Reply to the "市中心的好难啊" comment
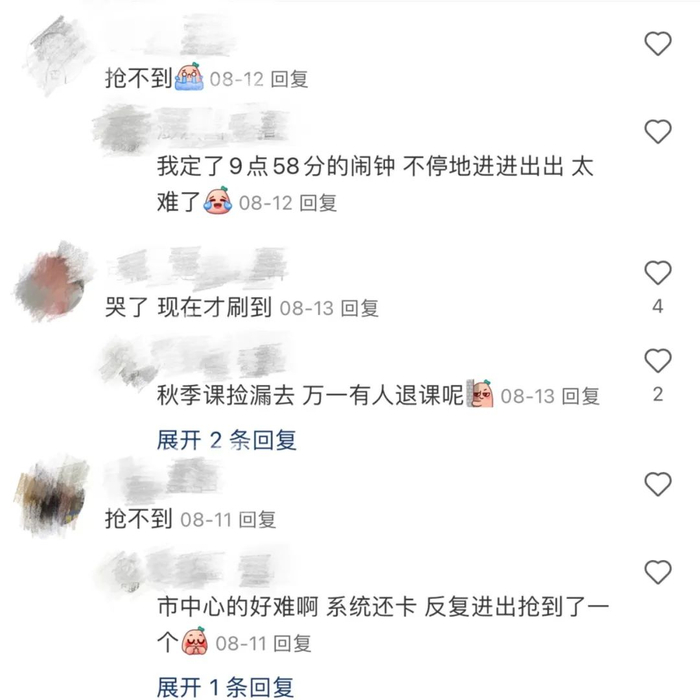Screen dimensions: 700x700 point(292,644)
